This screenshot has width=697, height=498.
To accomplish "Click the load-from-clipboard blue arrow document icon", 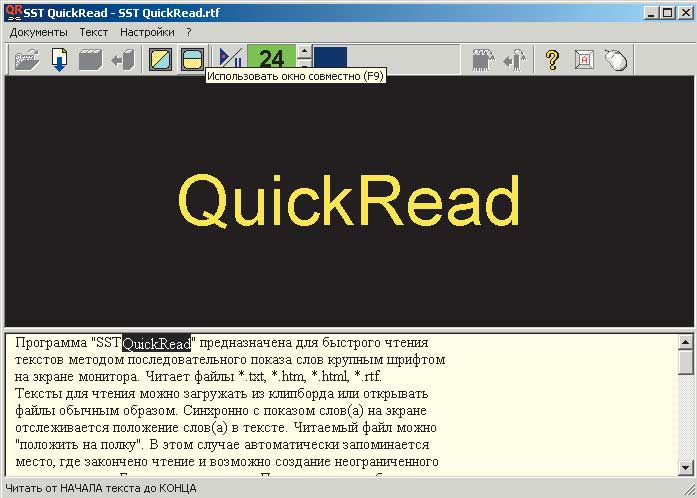I will [x=60, y=59].
